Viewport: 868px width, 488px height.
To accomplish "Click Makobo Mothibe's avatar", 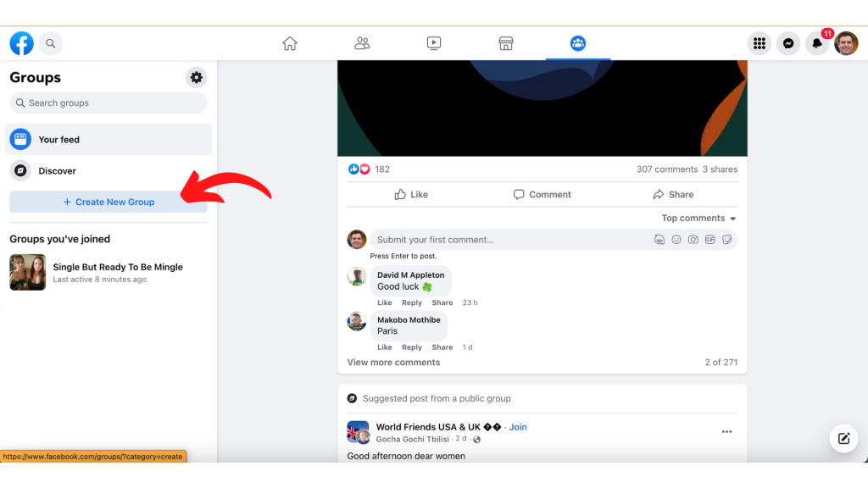I will pos(357,321).
